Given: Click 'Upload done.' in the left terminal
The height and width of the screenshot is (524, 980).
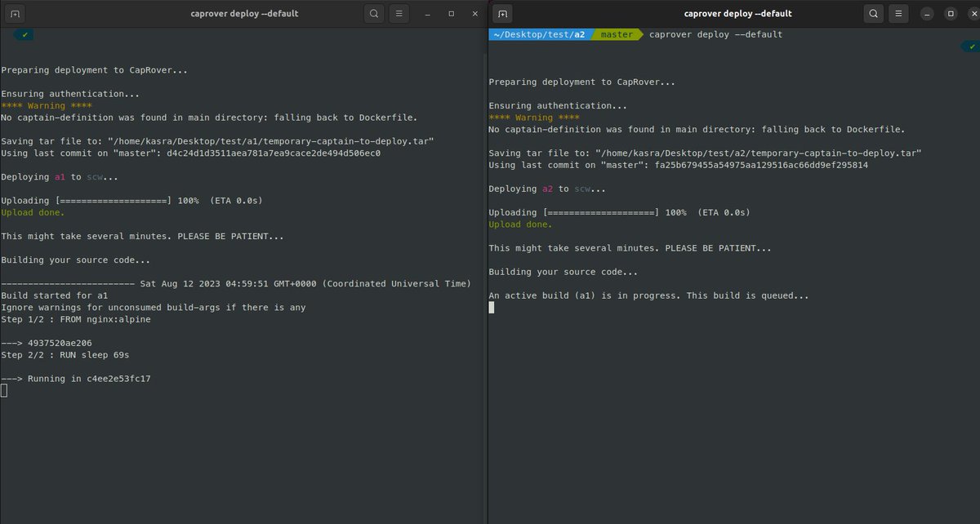Looking at the screenshot, I should (x=33, y=213).
